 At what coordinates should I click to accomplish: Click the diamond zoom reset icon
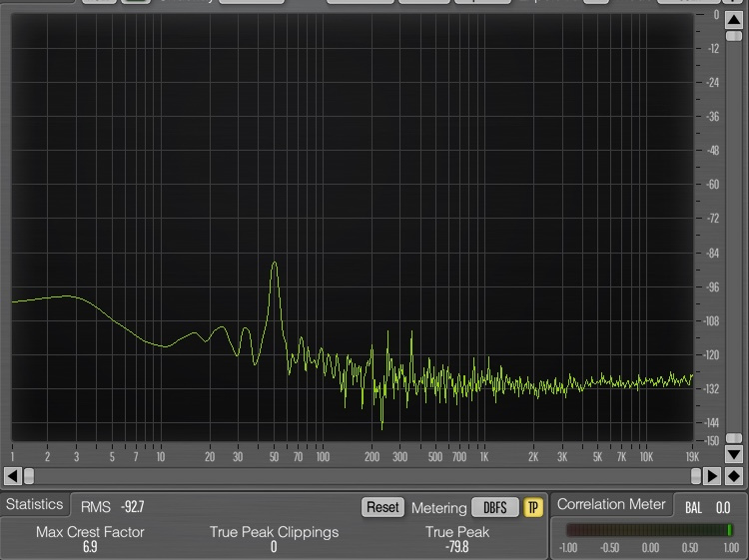(x=734, y=476)
